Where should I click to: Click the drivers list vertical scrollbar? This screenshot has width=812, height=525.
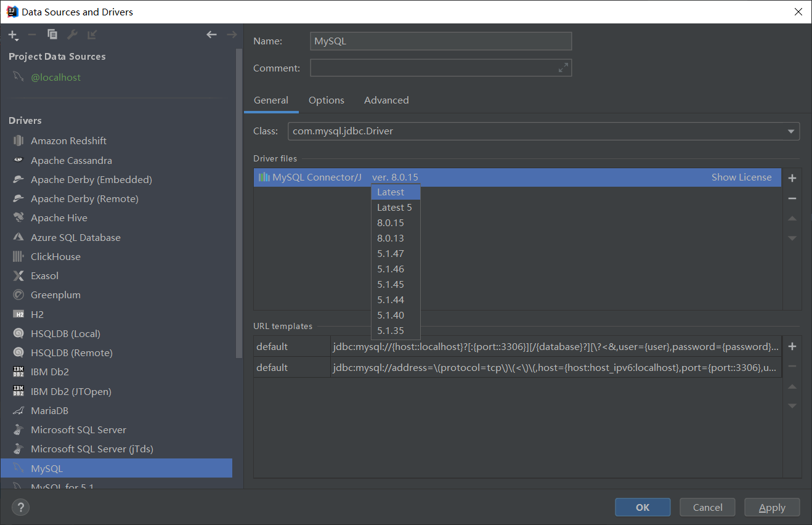click(x=239, y=203)
